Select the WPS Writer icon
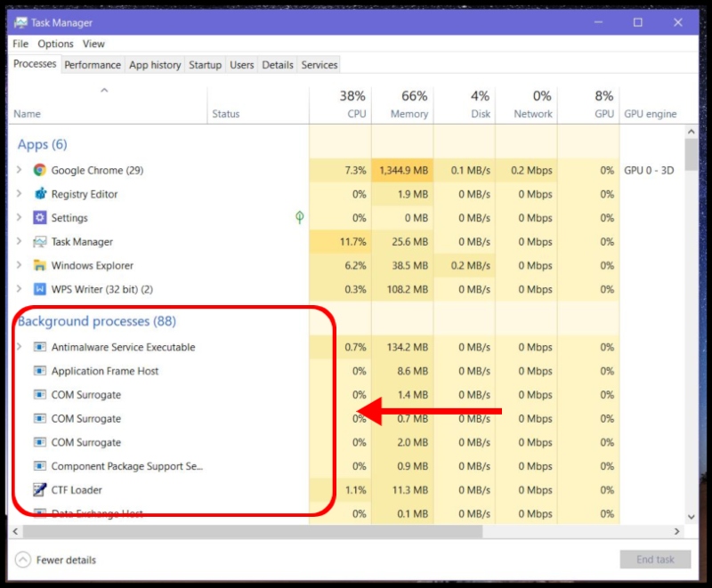 click(x=39, y=289)
